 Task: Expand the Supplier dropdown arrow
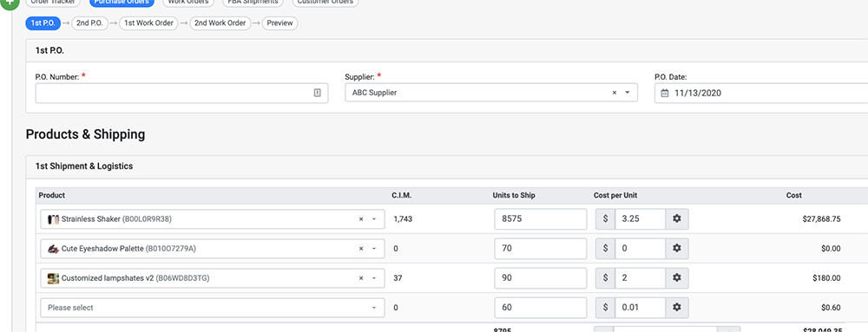click(628, 93)
